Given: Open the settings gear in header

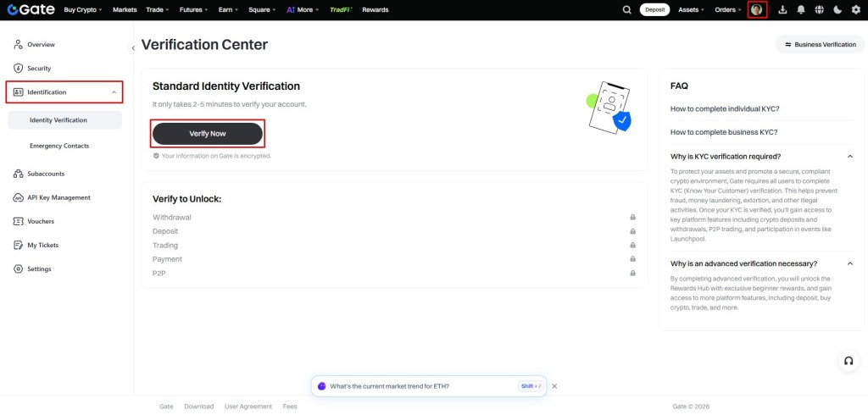Looking at the screenshot, I should point(856,9).
